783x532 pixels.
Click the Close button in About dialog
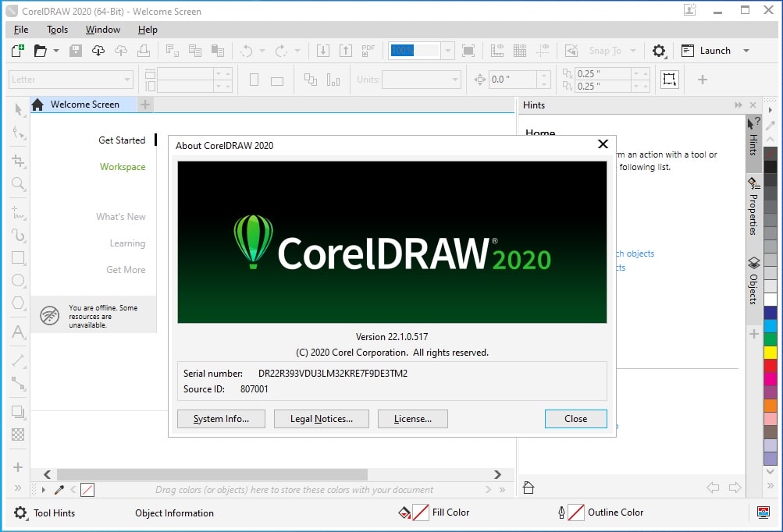(576, 419)
